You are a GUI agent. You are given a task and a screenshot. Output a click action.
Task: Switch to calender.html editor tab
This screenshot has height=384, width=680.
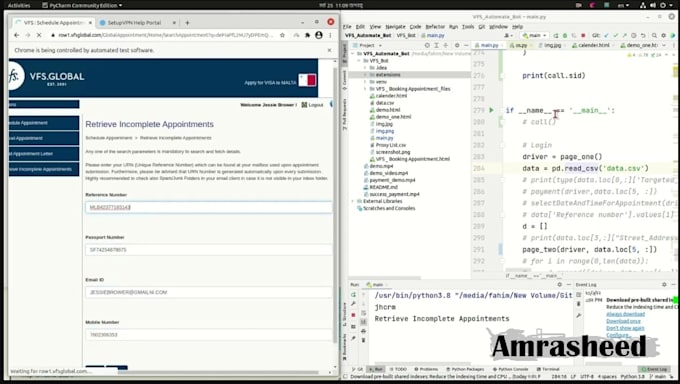[x=593, y=46]
